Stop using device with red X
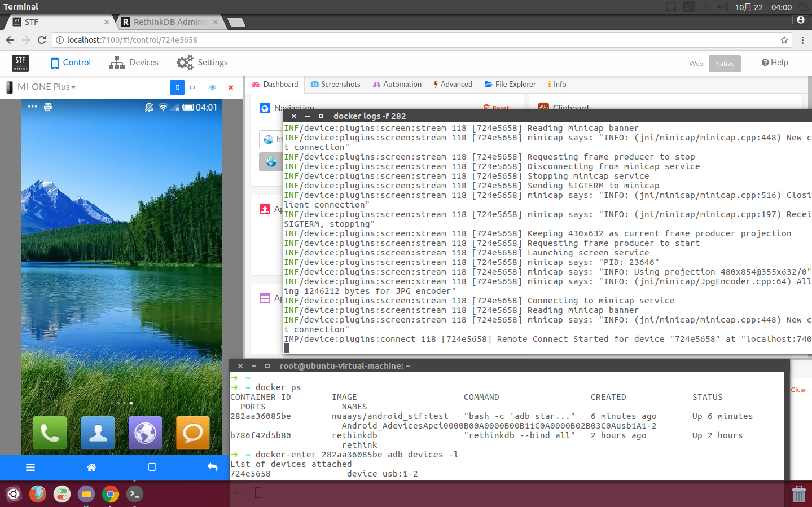 [x=231, y=87]
